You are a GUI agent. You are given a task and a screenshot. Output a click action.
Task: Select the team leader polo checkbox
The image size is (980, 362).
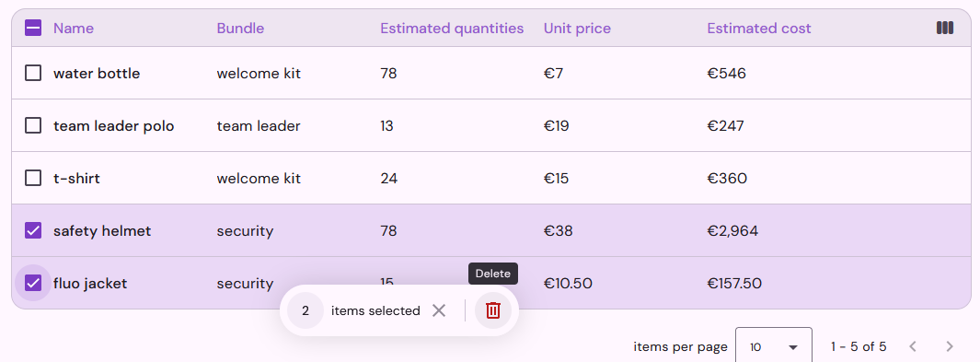[33, 125]
